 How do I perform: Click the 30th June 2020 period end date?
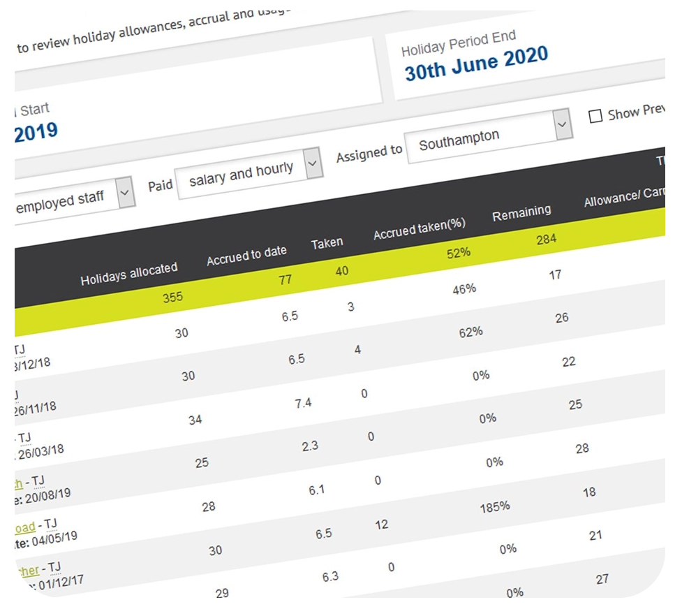[476, 64]
